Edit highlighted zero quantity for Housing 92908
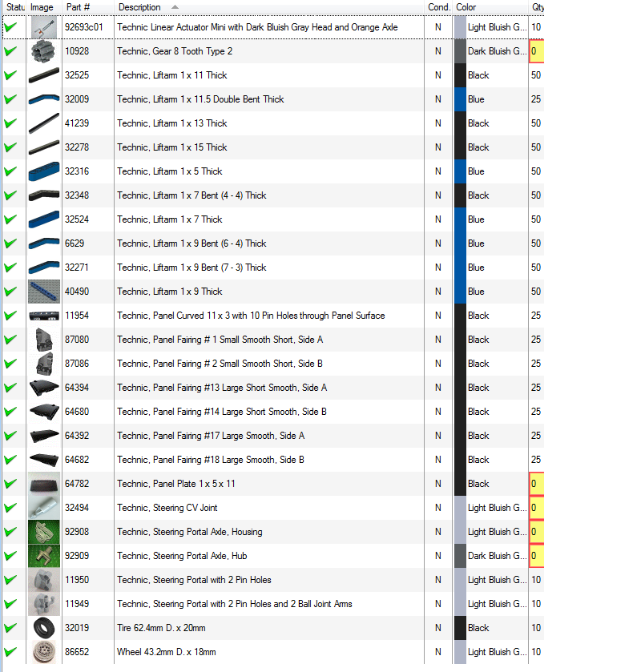Screen dimensions: 641x672 537,532
